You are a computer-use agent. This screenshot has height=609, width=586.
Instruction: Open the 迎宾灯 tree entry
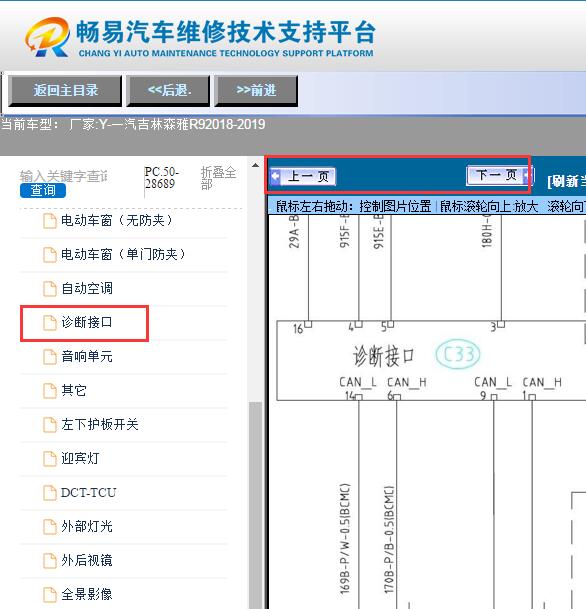[80, 458]
